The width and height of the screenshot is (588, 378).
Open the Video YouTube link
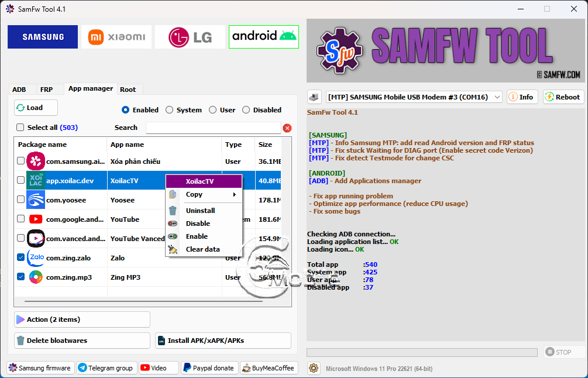[159, 368]
